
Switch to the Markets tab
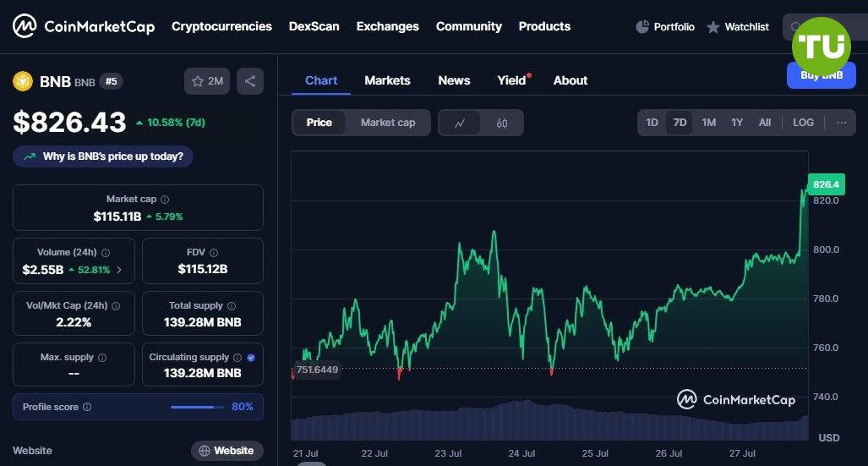tap(387, 80)
